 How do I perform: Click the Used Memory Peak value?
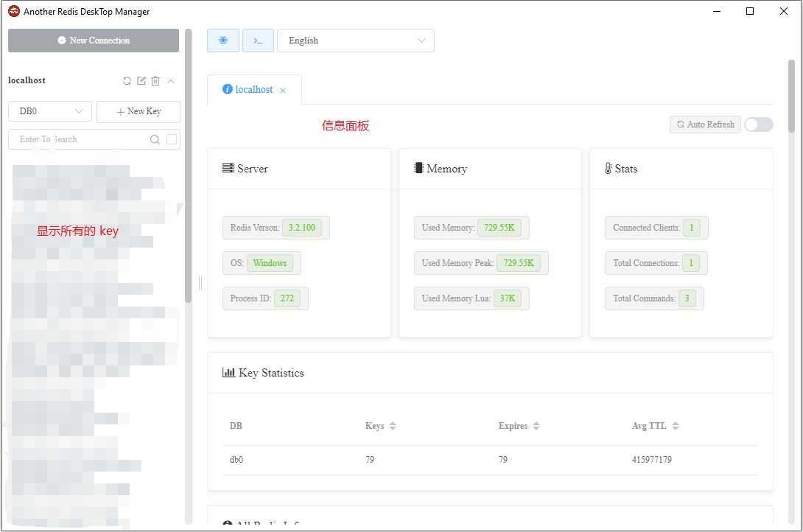coord(518,263)
